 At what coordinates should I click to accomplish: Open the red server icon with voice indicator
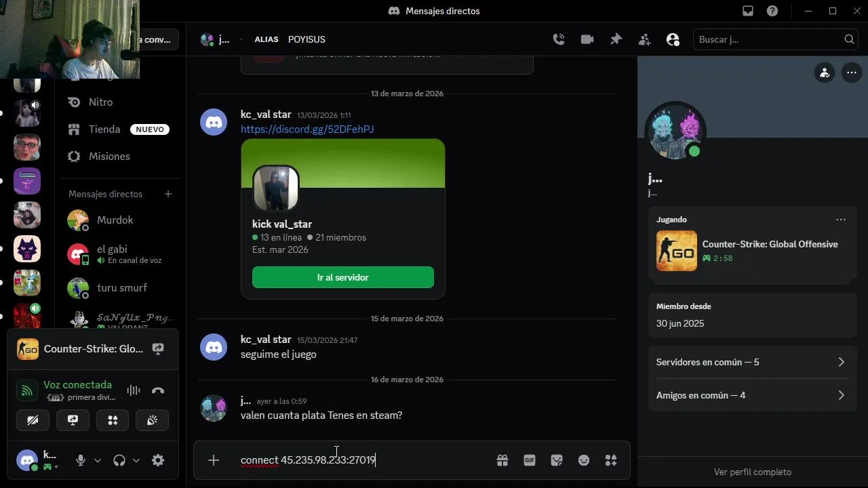tap(27, 317)
